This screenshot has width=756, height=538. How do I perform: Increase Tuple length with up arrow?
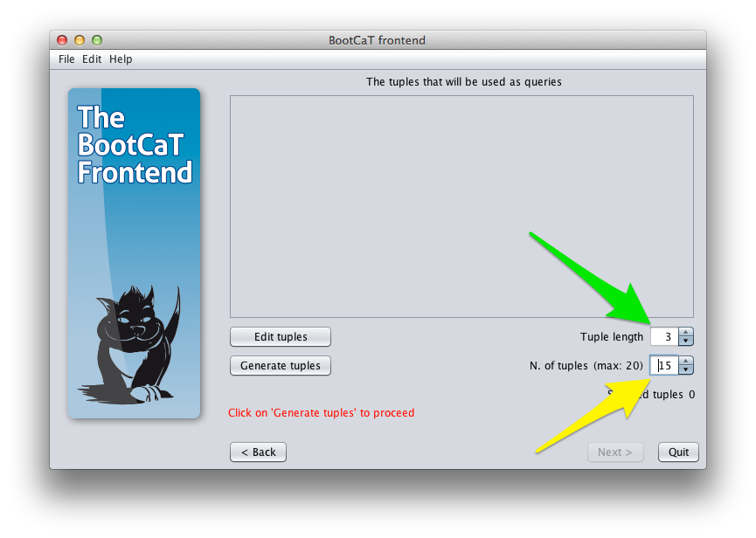click(x=685, y=332)
